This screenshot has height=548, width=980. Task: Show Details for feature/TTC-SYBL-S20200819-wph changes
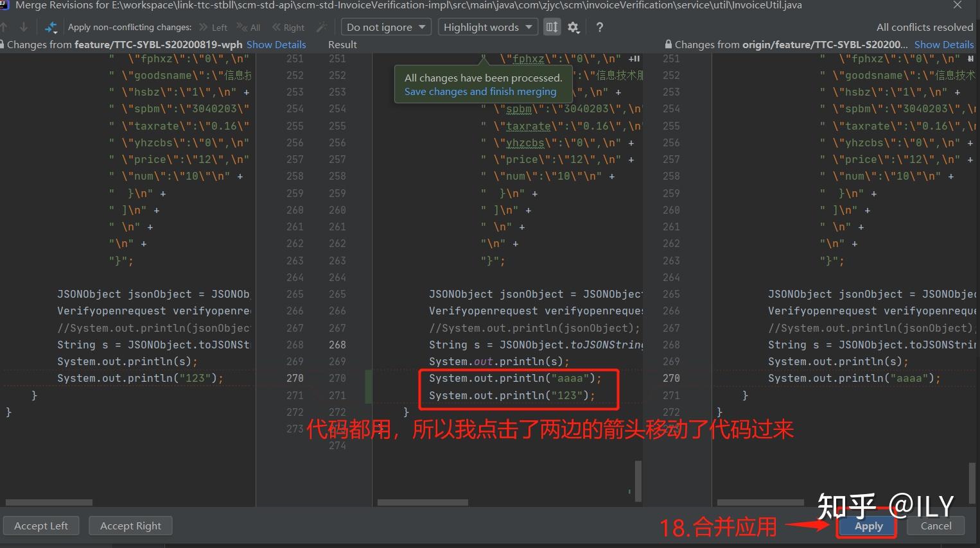(x=276, y=44)
